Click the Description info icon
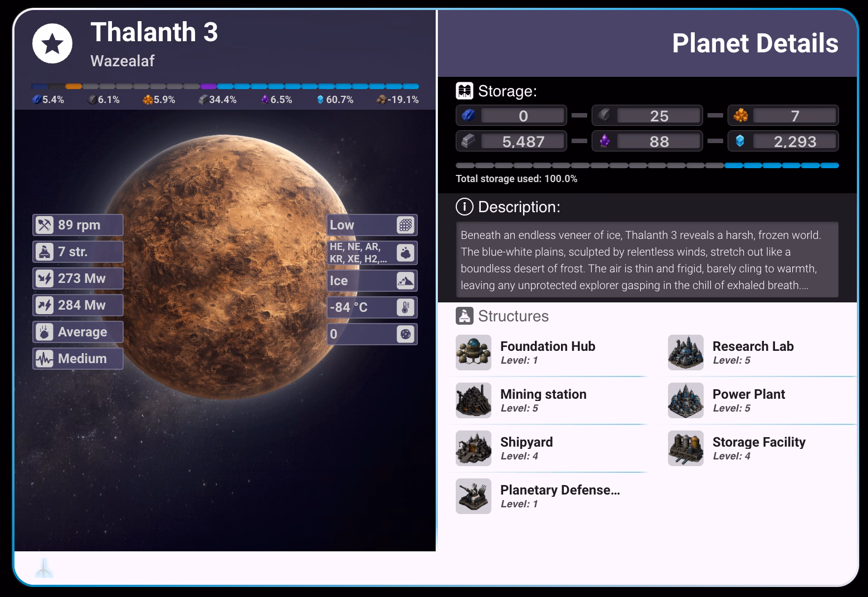Screen dimensions: 868x597 pyautogui.click(x=465, y=207)
